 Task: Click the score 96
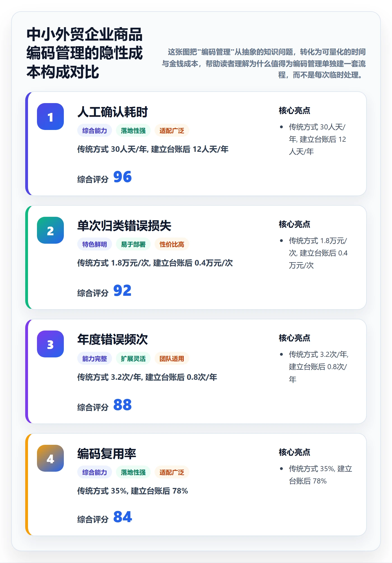pyautogui.click(x=122, y=177)
